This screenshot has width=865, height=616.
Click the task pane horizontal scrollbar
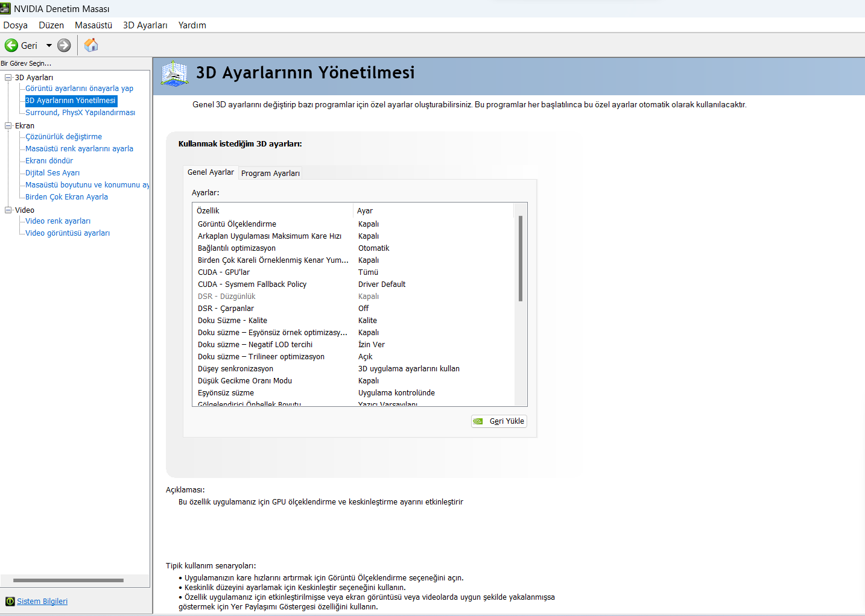coord(68,580)
